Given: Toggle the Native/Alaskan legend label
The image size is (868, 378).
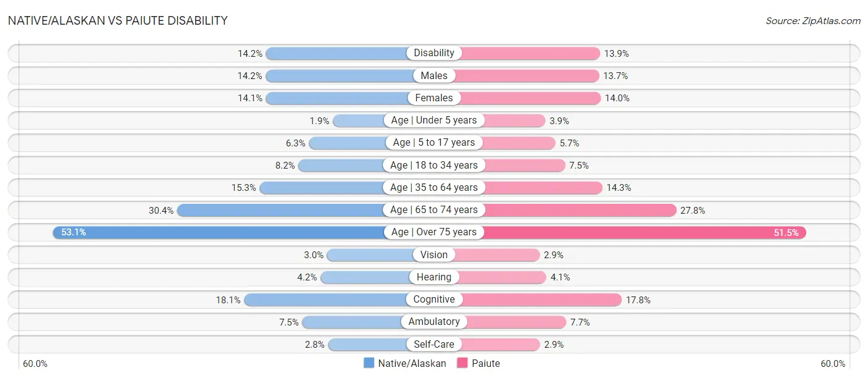Looking at the screenshot, I should (x=412, y=363).
